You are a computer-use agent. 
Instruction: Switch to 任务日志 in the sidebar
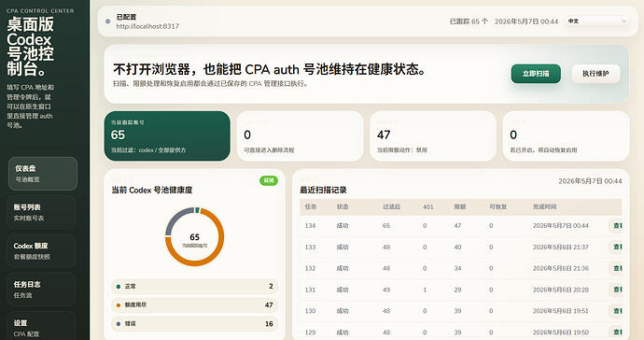tap(41, 290)
